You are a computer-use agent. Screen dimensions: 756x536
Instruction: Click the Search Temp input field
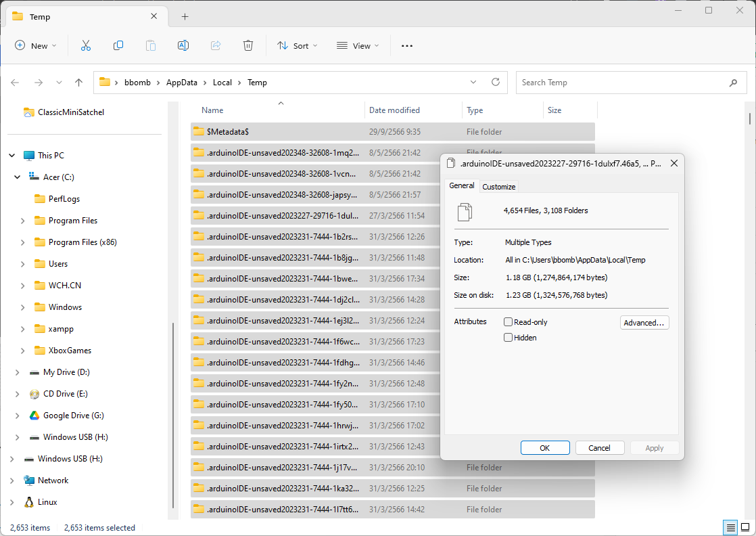click(x=622, y=83)
